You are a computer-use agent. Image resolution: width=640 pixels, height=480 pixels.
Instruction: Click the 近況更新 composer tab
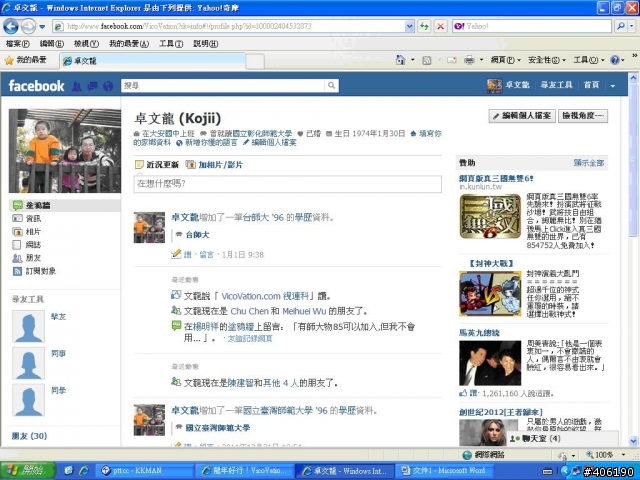pyautogui.click(x=157, y=164)
